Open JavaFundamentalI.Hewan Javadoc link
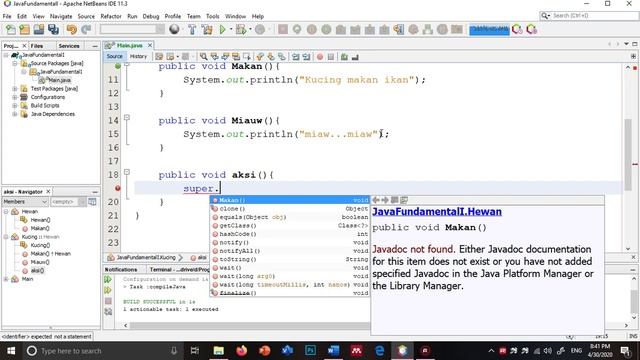640x360 pixels. point(437,211)
